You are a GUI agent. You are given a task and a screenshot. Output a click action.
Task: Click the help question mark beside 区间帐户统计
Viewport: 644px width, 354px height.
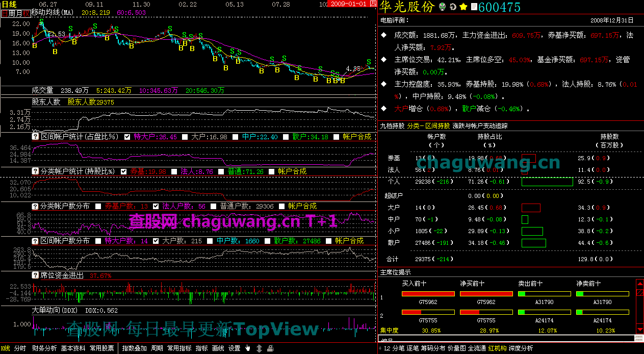[x=35, y=137]
